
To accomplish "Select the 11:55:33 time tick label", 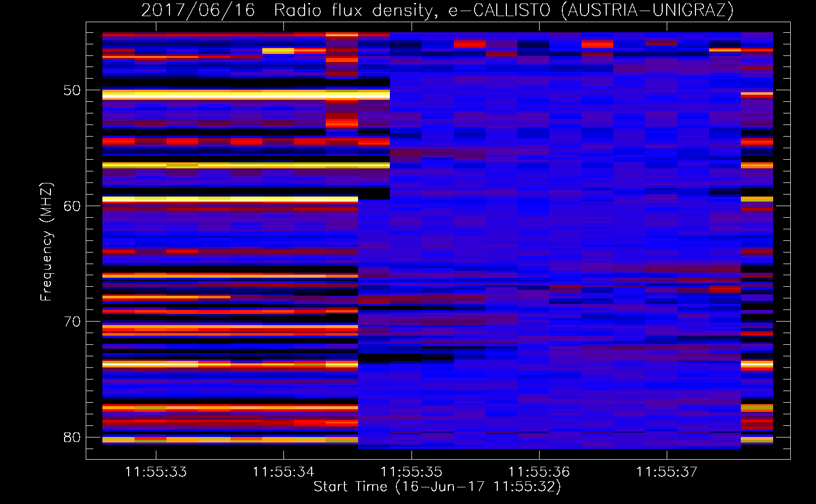I will [x=156, y=472].
